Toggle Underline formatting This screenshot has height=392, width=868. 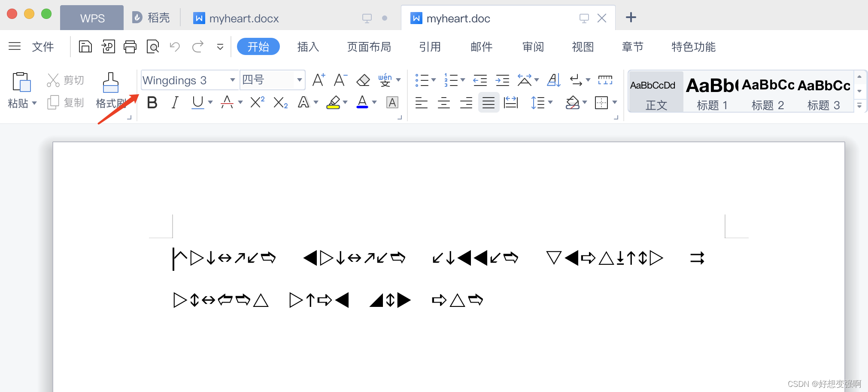pyautogui.click(x=198, y=103)
